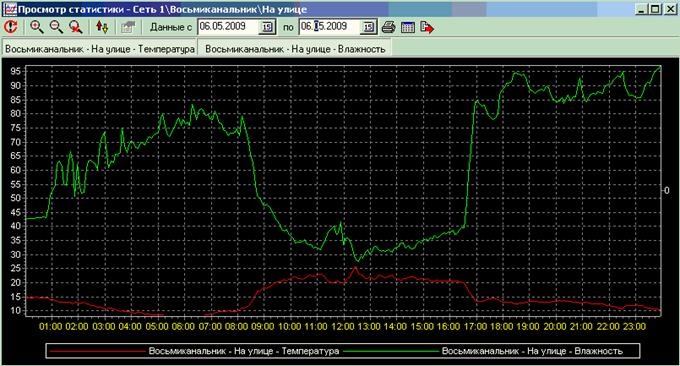Reset chart zoom with crossed magnifier
The width and height of the screenshot is (680, 366).
(x=76, y=27)
